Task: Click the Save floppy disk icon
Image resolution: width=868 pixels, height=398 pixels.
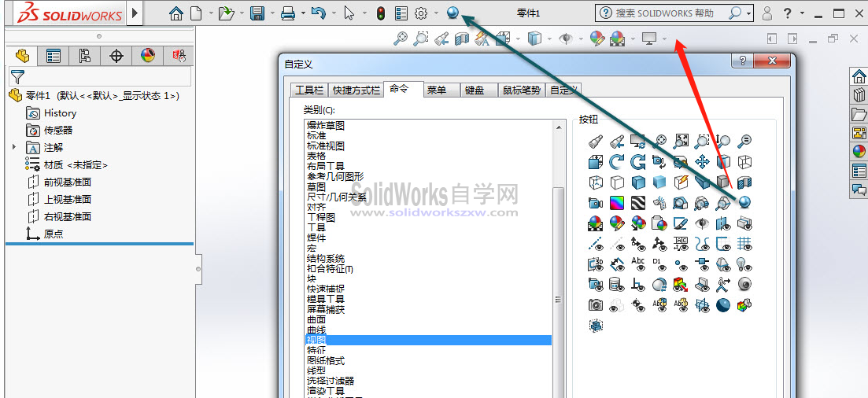Action: coord(257,13)
